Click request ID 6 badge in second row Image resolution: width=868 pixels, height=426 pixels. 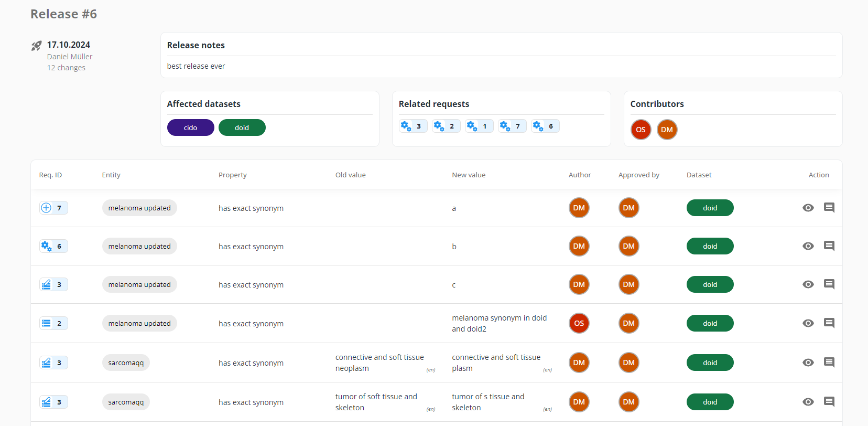[x=53, y=247]
